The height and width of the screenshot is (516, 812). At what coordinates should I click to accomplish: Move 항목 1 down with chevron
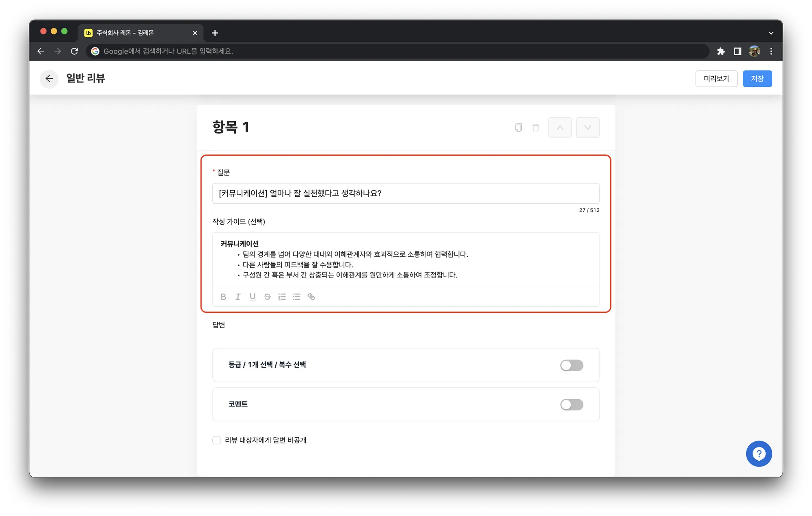coord(587,128)
